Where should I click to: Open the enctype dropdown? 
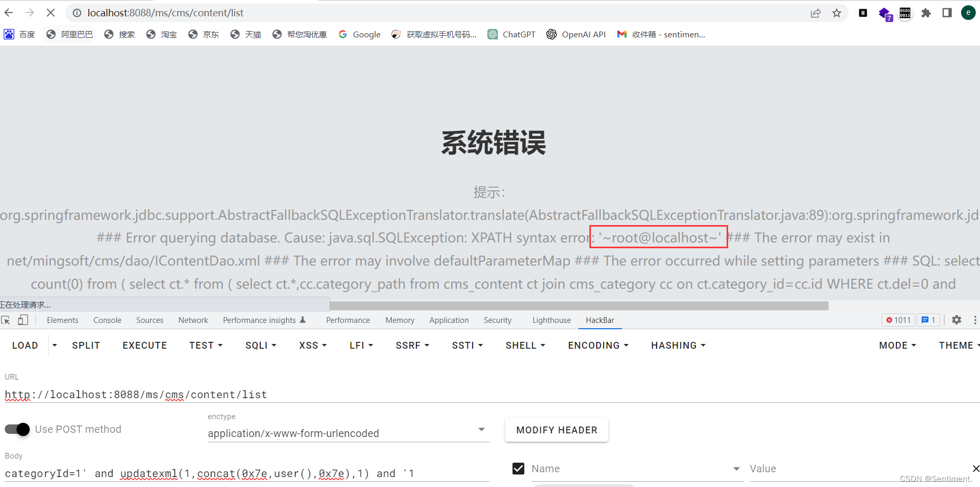[x=481, y=429]
